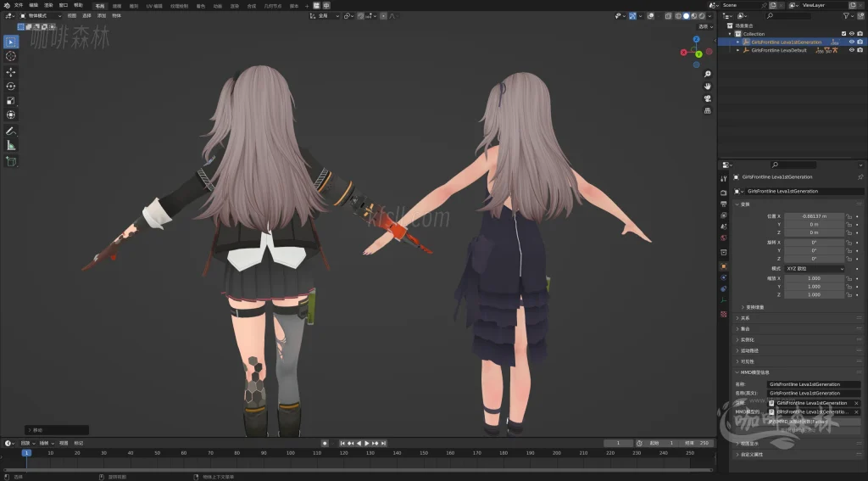Image resolution: width=868 pixels, height=481 pixels.
Task: Activate the combined Transform tool
Action: [x=10, y=115]
